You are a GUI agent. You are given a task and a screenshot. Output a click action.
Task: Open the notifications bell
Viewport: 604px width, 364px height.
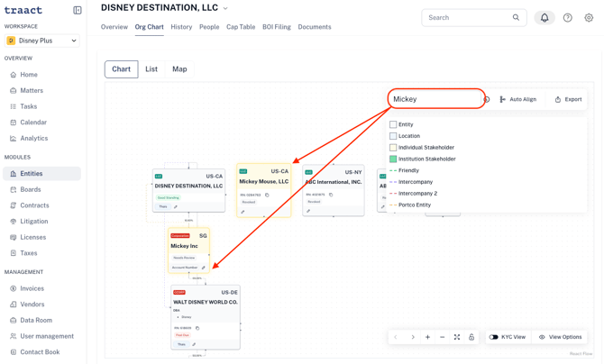tap(545, 18)
